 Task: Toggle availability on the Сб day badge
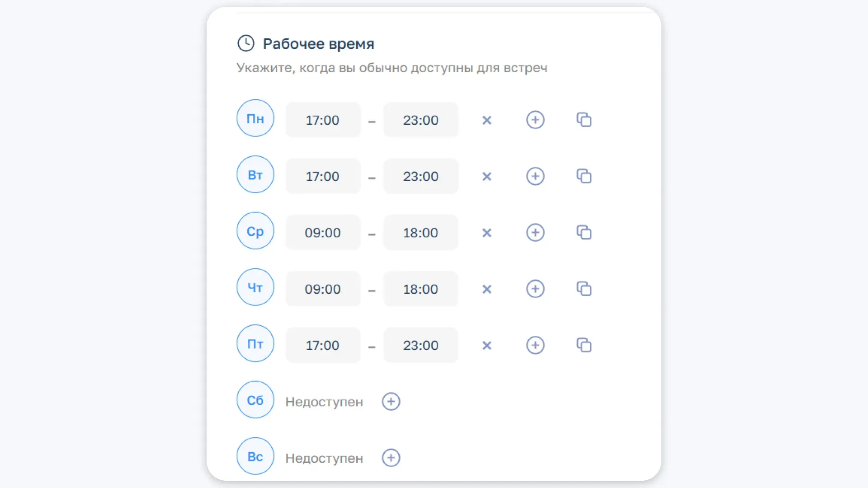[x=255, y=399]
